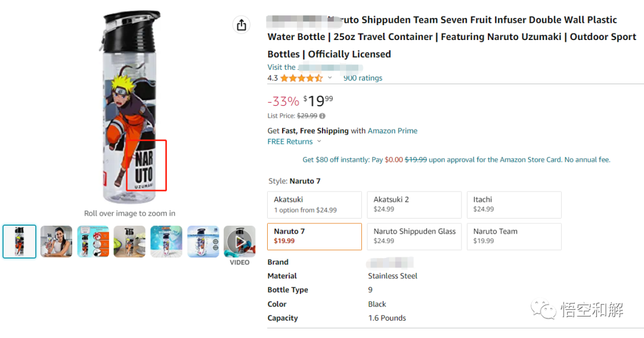Click the List Price info icon
The width and height of the screenshot is (644, 338).
323,116
